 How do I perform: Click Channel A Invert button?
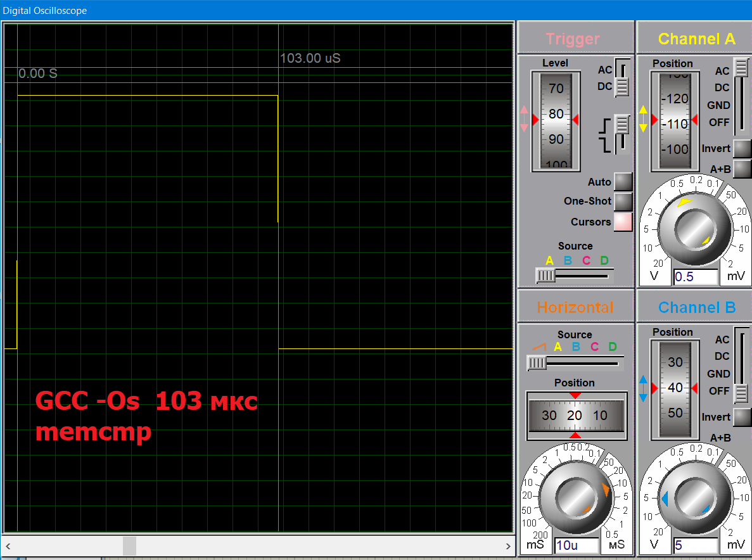pos(742,148)
